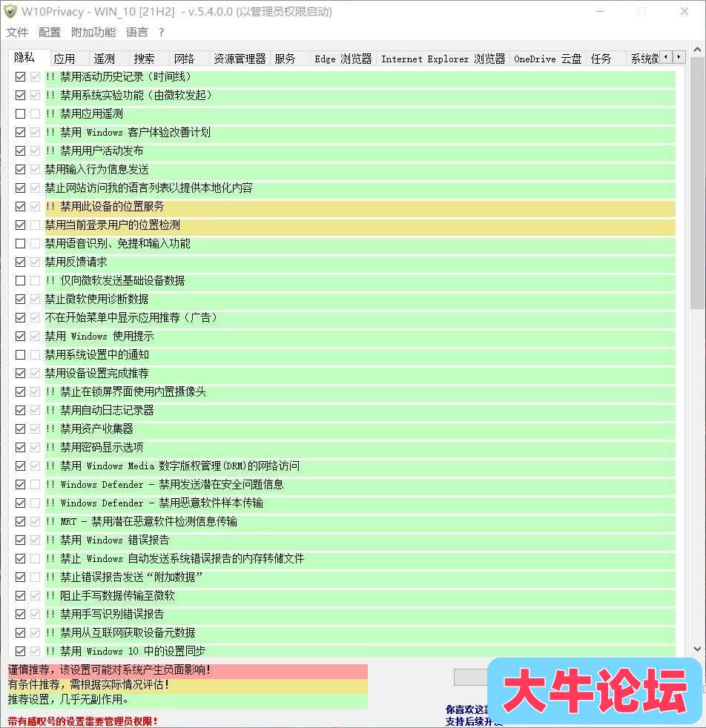Uncheck 禁用设备设置完成推荐
The image size is (706, 728).
click(x=21, y=374)
